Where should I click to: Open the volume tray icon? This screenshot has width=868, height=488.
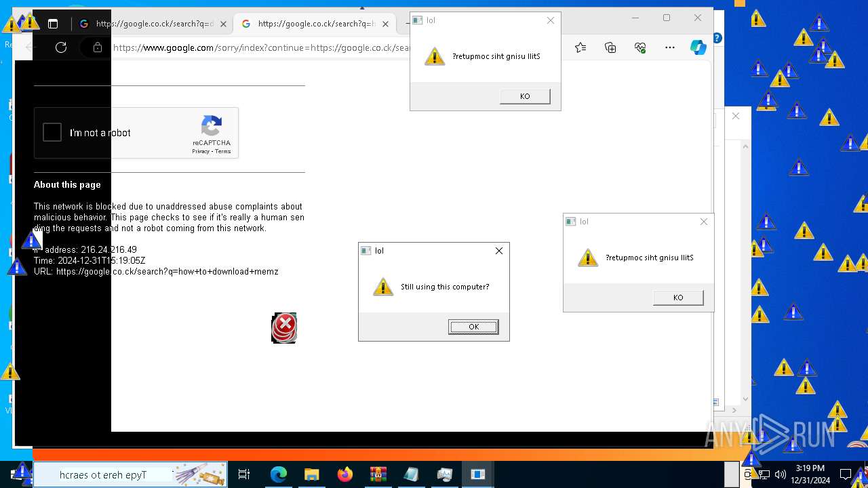[x=781, y=474]
